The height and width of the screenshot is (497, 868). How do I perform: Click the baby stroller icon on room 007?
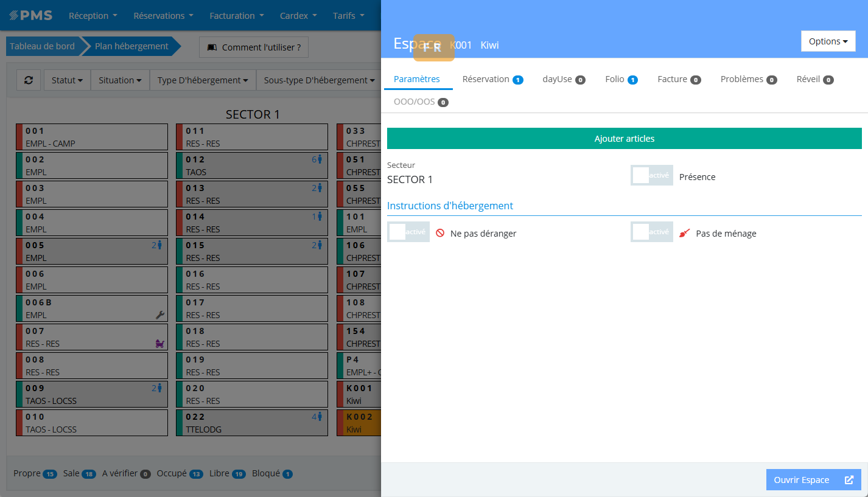160,344
